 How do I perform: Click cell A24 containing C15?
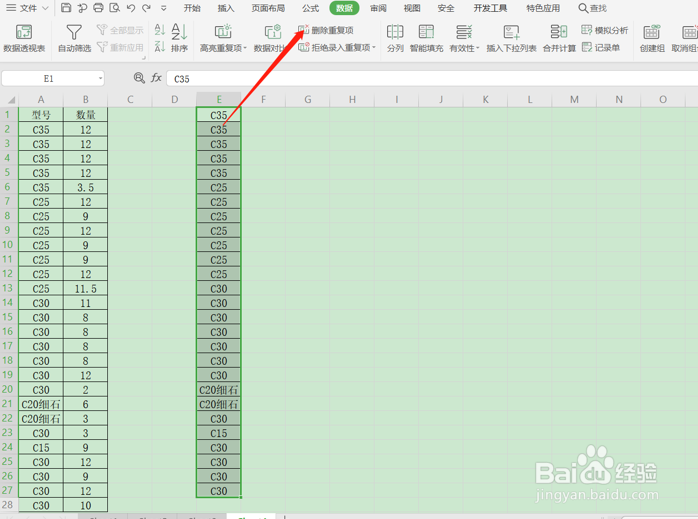coord(41,448)
